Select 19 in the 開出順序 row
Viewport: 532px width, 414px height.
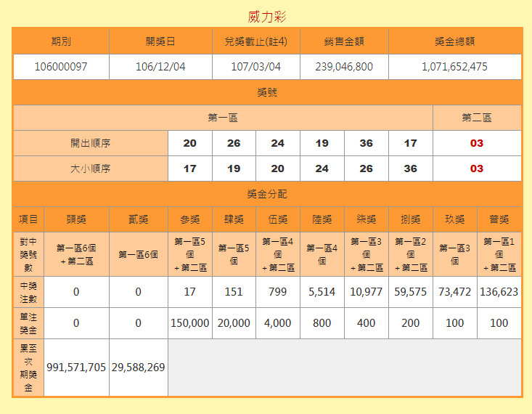pos(322,143)
